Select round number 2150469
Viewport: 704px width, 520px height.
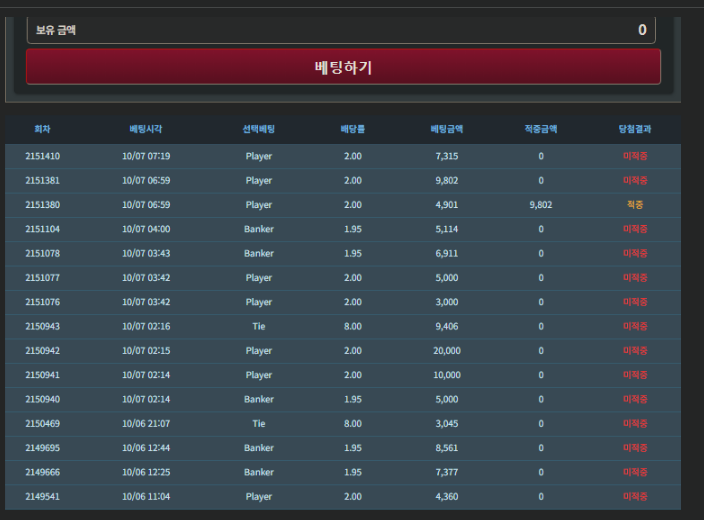click(42, 423)
